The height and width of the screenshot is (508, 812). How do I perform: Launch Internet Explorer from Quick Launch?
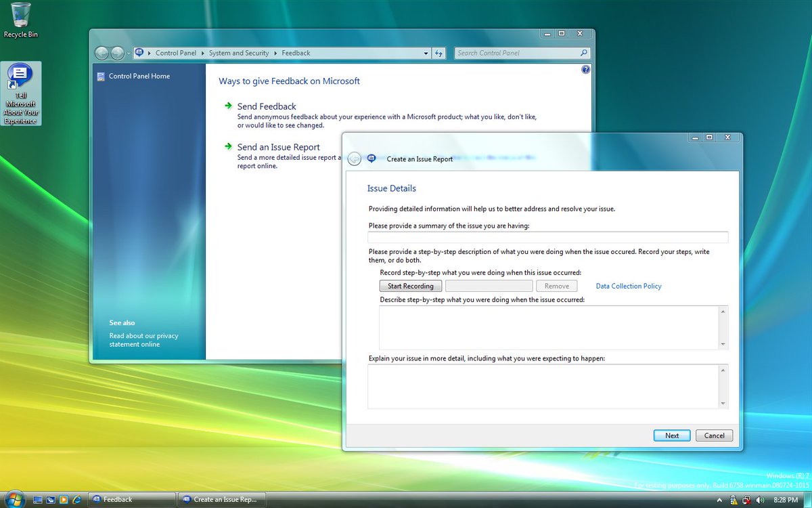tap(76, 499)
